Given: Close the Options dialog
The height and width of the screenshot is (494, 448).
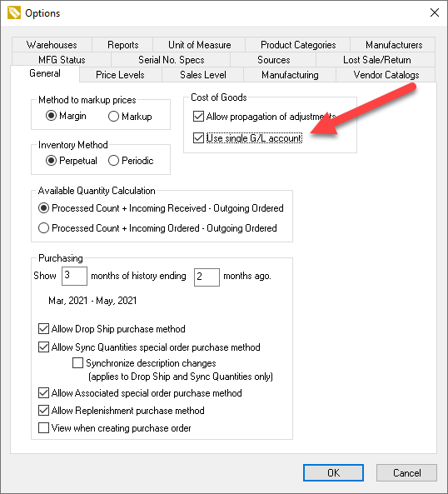Looking at the screenshot, I should (435, 13).
